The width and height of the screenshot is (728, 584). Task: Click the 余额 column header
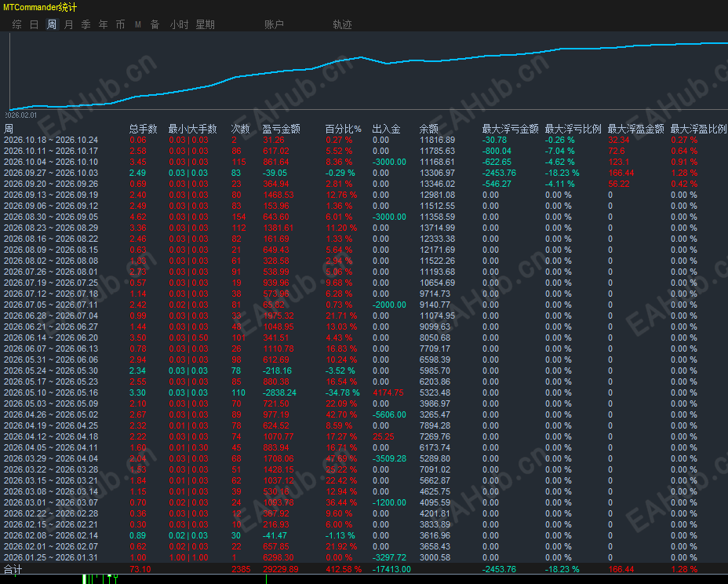click(x=429, y=129)
